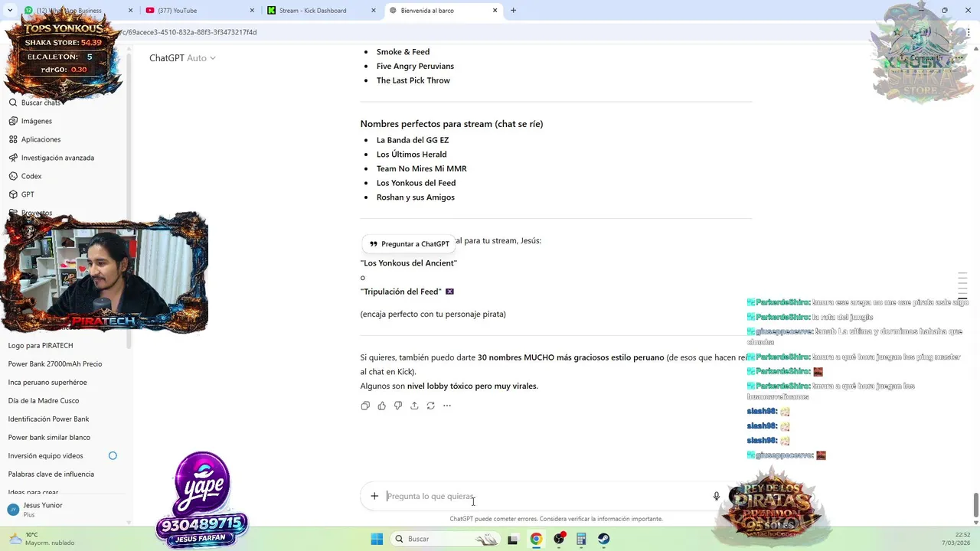Click text Los Yonkous del Feed

[x=416, y=183]
